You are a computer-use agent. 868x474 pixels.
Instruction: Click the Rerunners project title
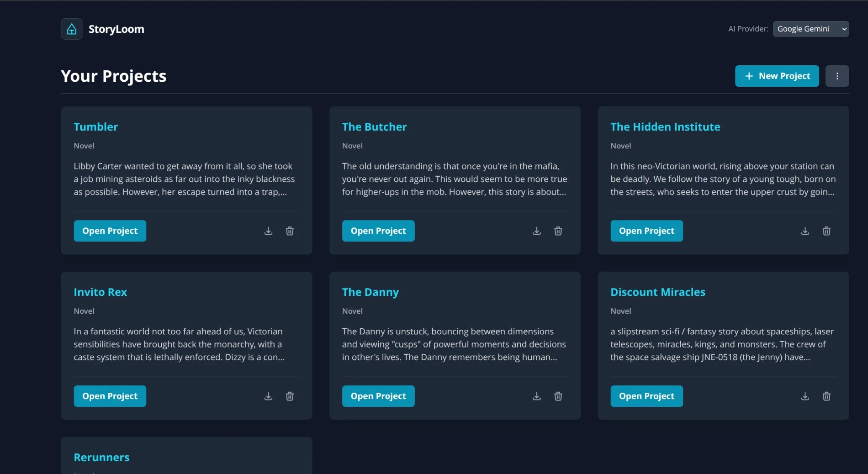(102, 458)
